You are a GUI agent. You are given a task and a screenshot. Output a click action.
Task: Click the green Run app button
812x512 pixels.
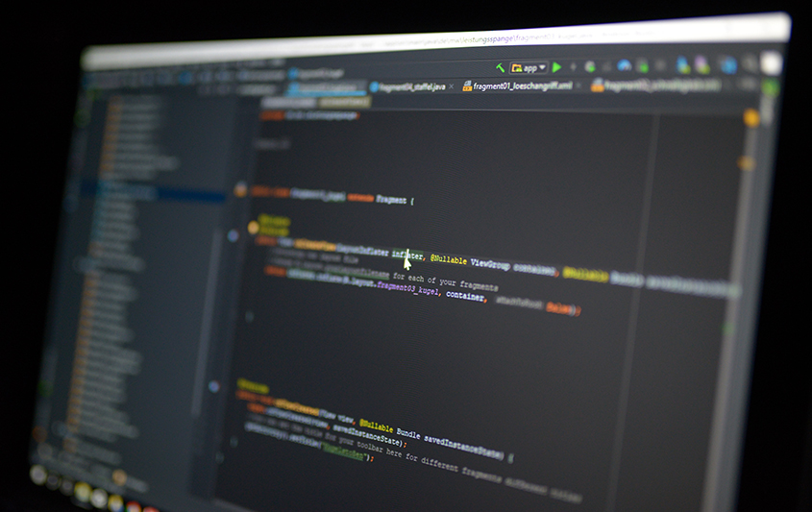coord(557,67)
